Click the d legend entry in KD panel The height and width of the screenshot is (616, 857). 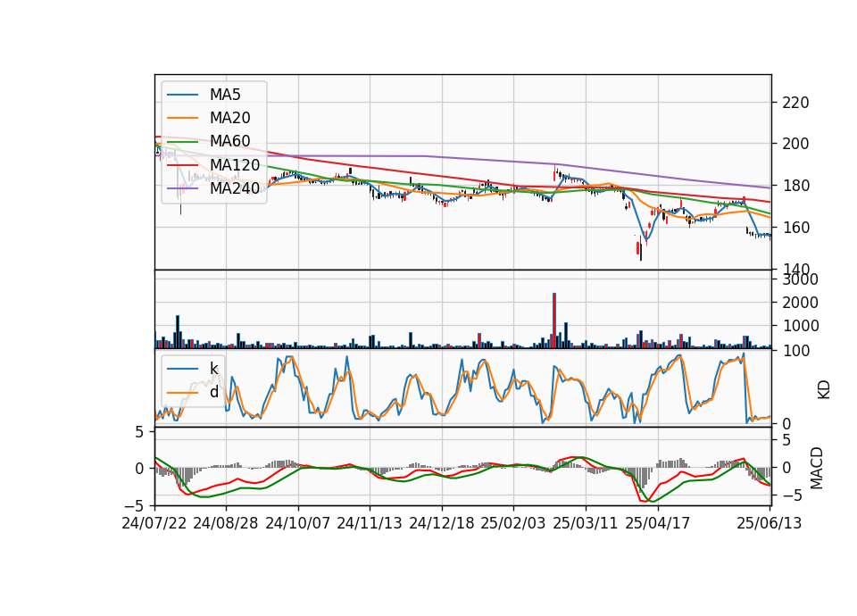(x=213, y=392)
